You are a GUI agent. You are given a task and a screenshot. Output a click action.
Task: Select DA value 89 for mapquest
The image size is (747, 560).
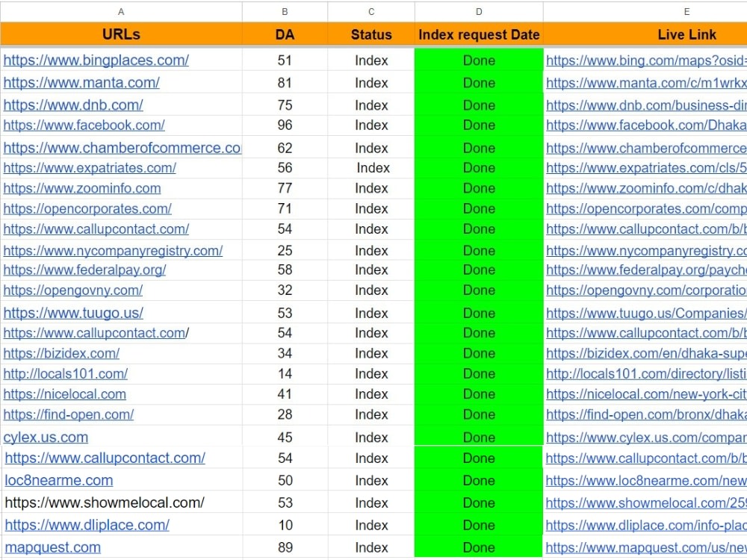285,547
